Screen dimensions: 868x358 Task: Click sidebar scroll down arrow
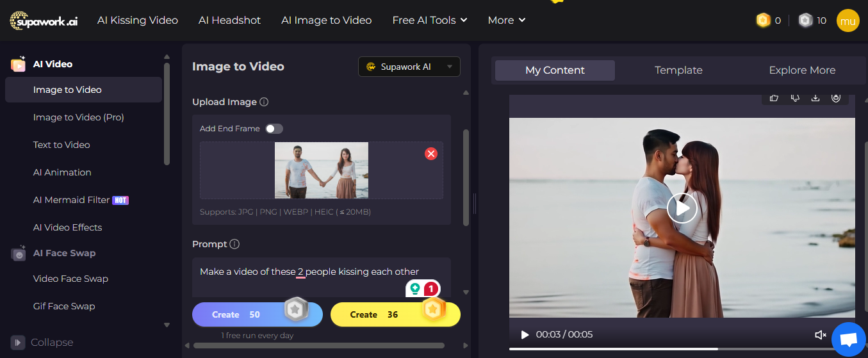pos(167,325)
